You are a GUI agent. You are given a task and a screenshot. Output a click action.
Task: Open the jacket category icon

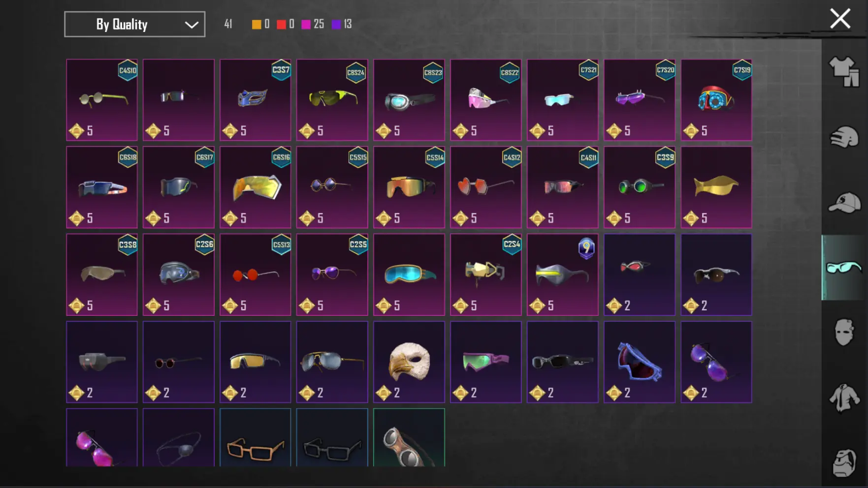pyautogui.click(x=844, y=397)
